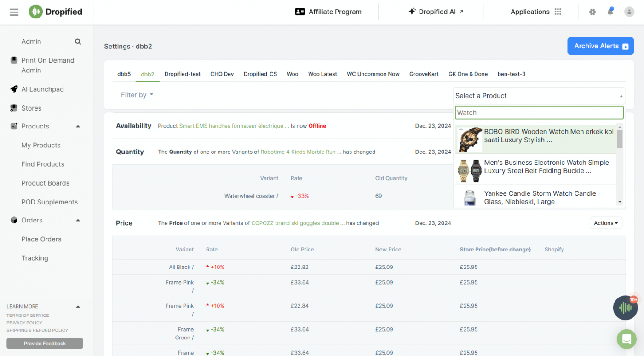The width and height of the screenshot is (644, 356).
Task: Open the Dropified_CS tab
Action: [x=260, y=74]
